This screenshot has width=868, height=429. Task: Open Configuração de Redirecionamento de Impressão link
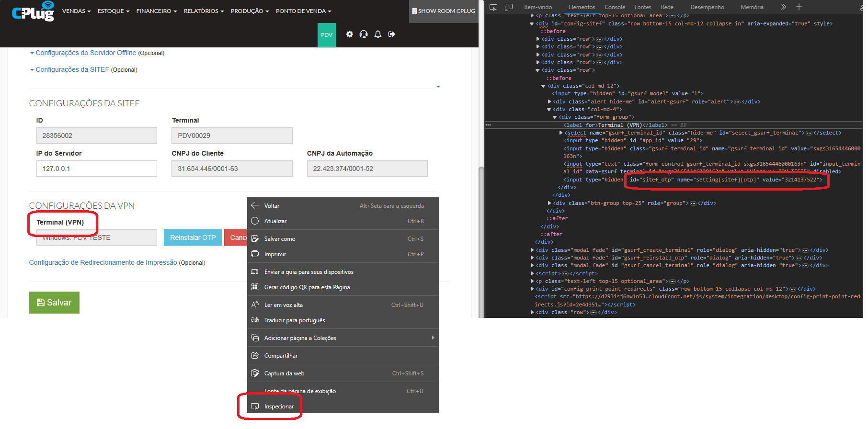[103, 262]
